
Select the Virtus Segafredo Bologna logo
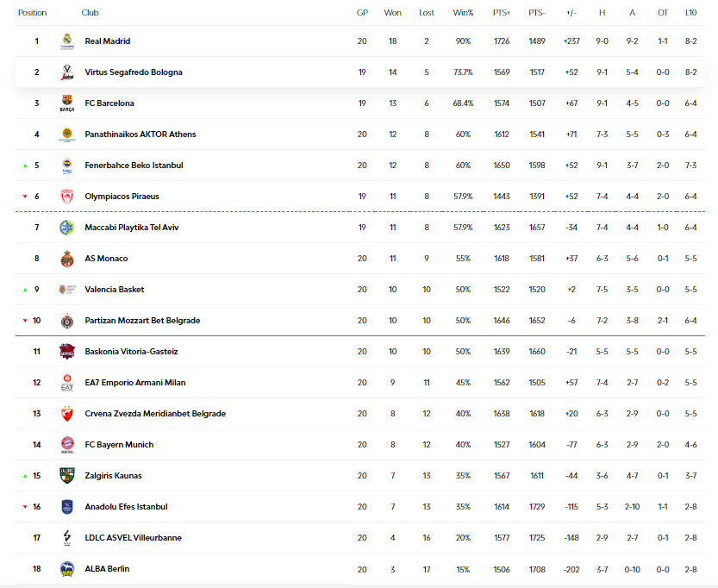(x=67, y=72)
